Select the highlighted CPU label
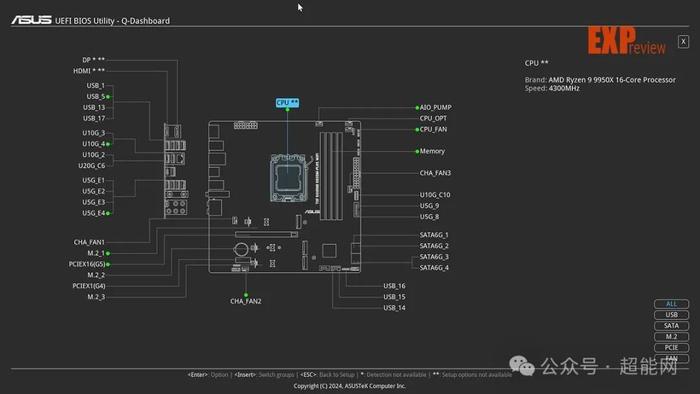Screen dimensions: 700x394 [x=287, y=103]
